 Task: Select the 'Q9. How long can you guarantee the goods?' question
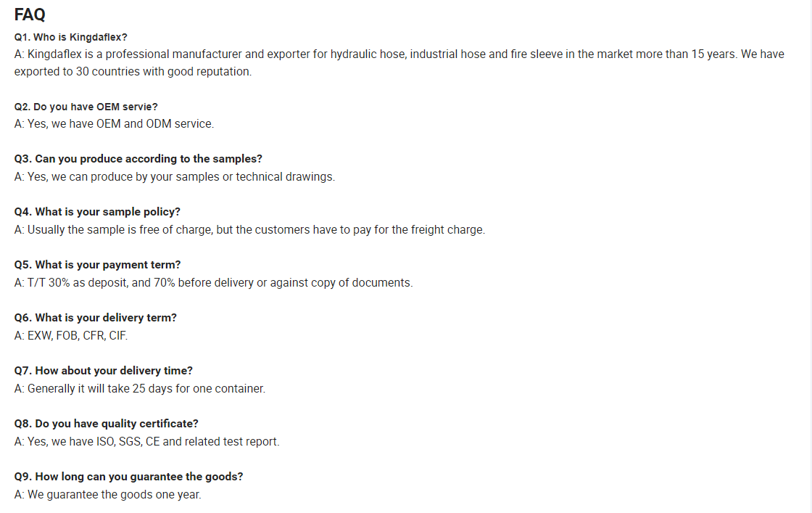(x=128, y=476)
